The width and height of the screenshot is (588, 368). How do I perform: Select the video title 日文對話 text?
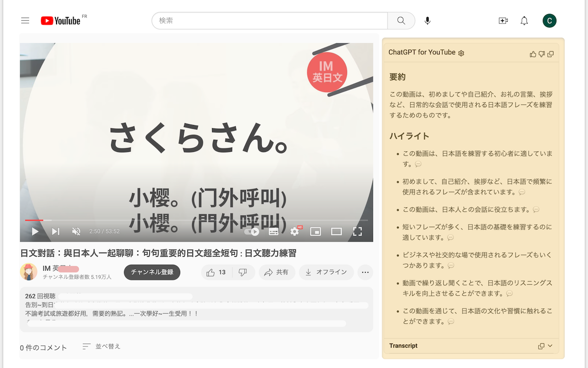point(158,253)
